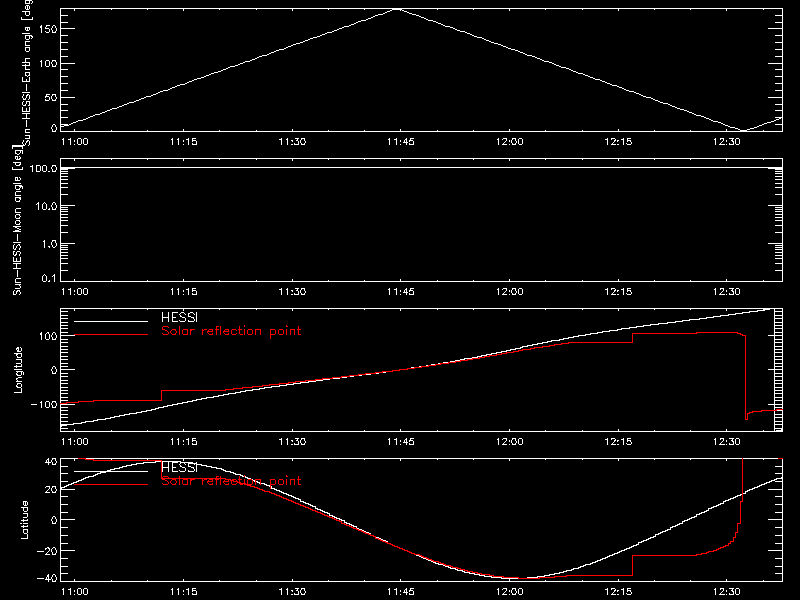The width and height of the screenshot is (800, 600).
Task: Click the 20 tick on Latitude axis
Action: click(x=51, y=490)
